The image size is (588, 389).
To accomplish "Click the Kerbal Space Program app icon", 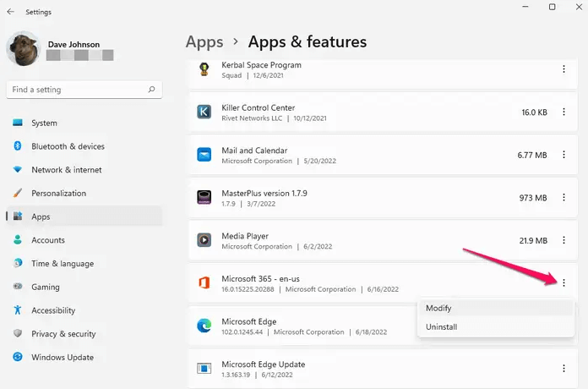I will pos(204,69).
